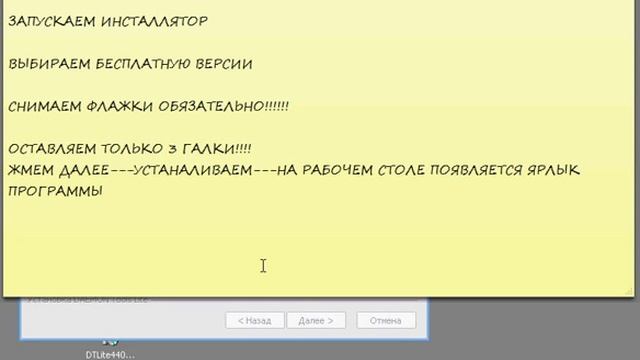640x360 pixels.
Task: Click the Назад button in installer
Action: 255,321
